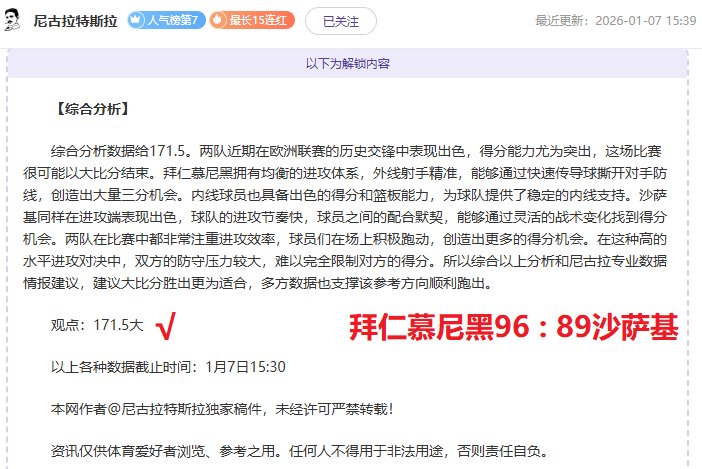The image size is (702, 469).
Task: Click the author's avatar image
Action: click(x=13, y=20)
